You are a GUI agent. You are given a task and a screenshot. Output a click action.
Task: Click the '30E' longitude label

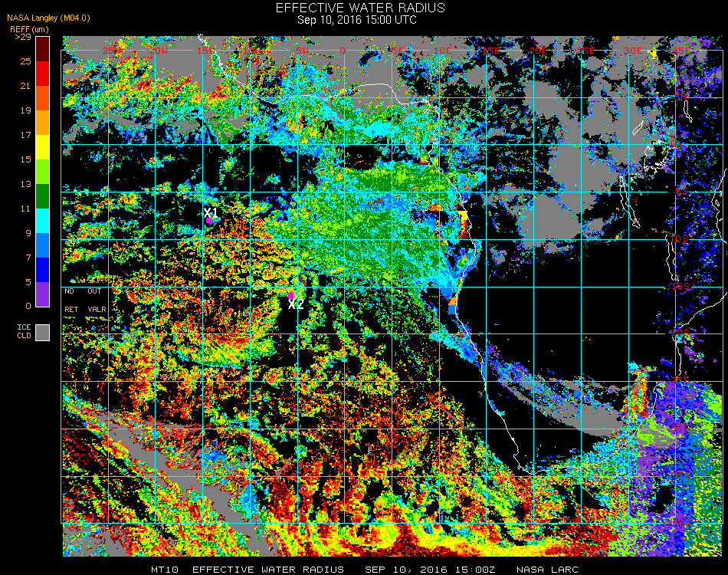tap(633, 51)
